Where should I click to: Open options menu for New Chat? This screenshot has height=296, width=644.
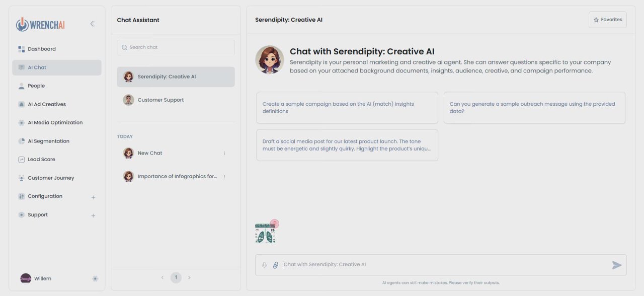tap(224, 153)
